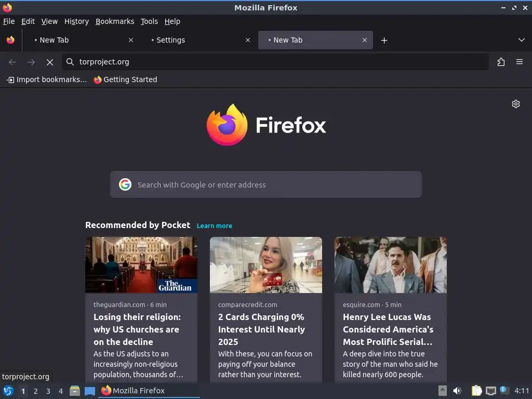Switch to workspace 3
Viewport: 532px width, 399px height.
48,391
